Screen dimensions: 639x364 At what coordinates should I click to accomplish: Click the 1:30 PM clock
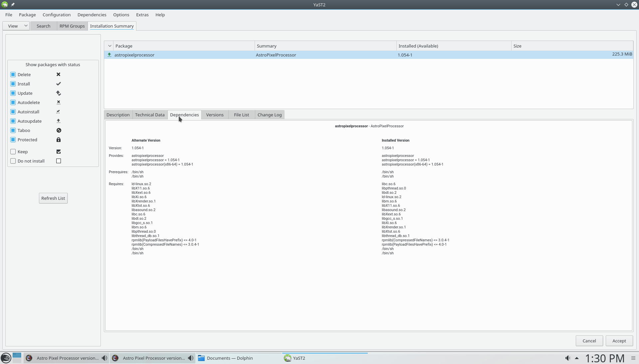(x=605, y=358)
